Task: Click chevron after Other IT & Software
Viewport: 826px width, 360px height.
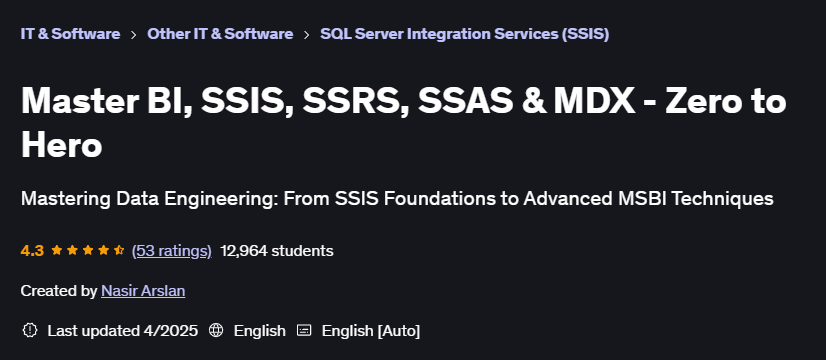Action: pyautogui.click(x=307, y=35)
